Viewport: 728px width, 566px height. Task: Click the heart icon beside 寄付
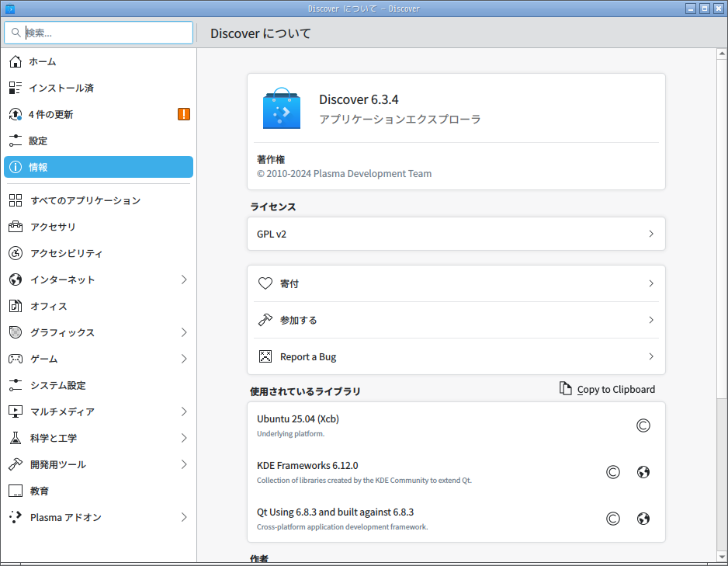click(x=265, y=283)
